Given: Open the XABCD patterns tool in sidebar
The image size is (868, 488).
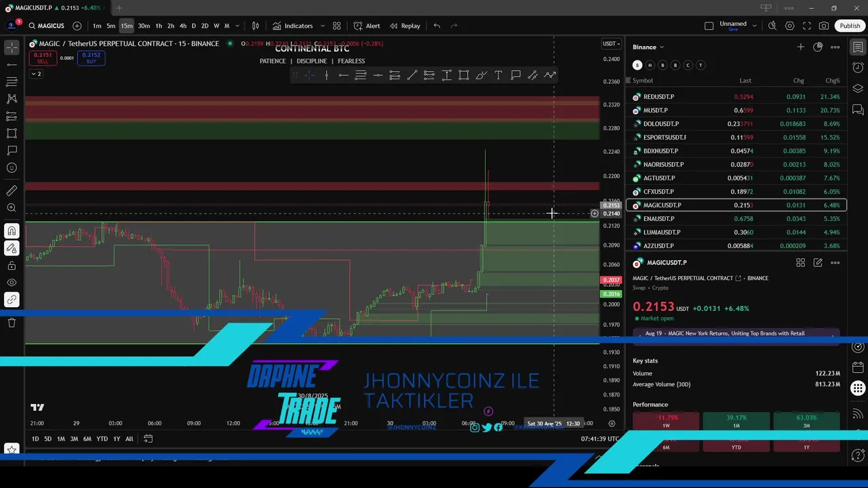Looking at the screenshot, I should [x=12, y=99].
